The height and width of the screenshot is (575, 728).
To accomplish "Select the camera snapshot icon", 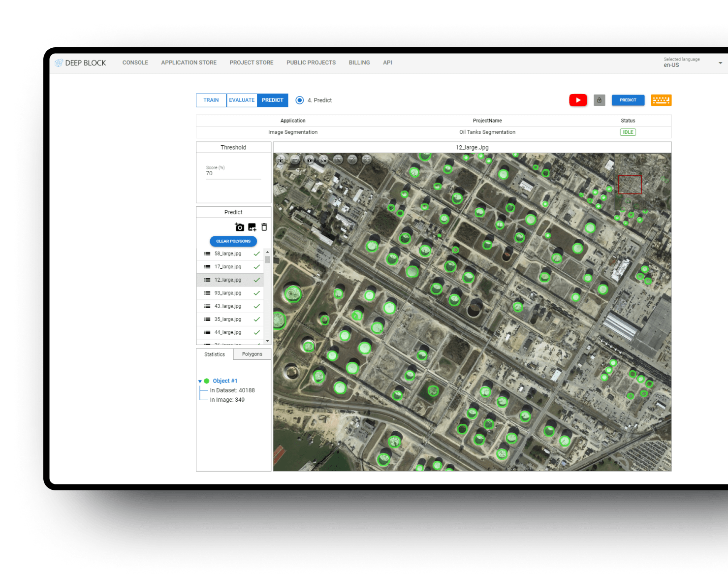I will [239, 227].
